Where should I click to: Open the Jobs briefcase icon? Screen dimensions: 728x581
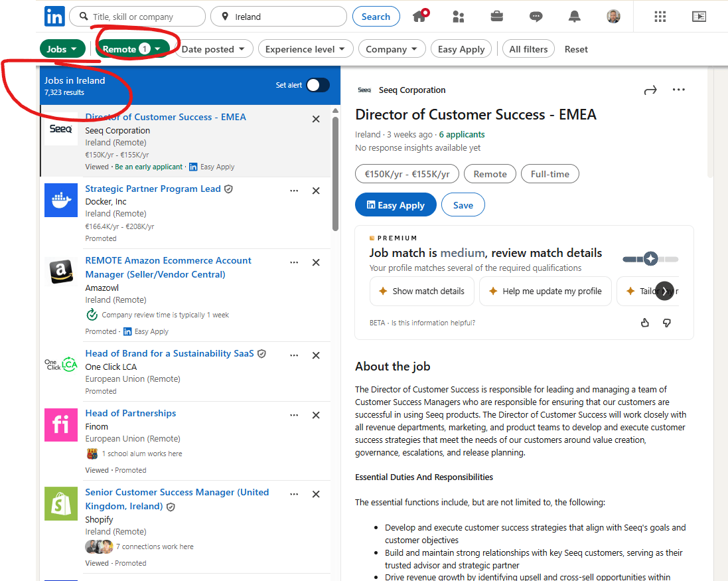(497, 17)
